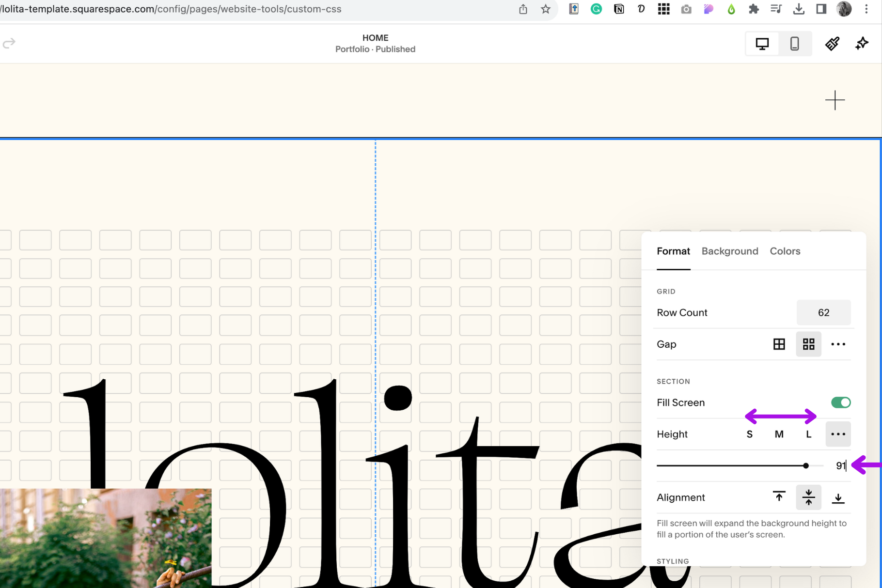Viewport: 882px width, 588px height.
Task: Click the blue upload extension icon
Action: coord(574,9)
